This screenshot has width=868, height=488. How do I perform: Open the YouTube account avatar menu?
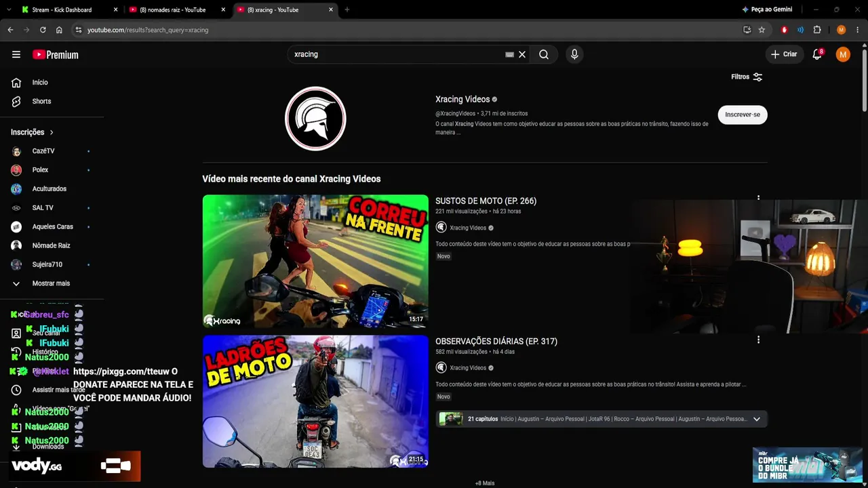click(x=843, y=54)
